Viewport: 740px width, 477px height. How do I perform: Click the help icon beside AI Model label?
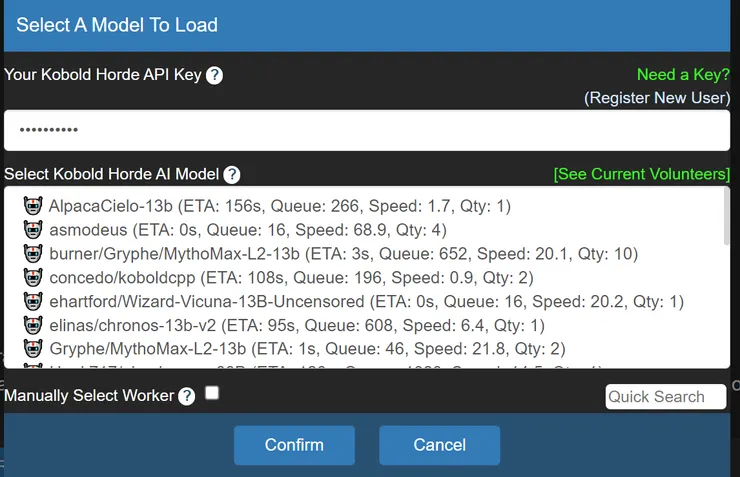click(231, 174)
